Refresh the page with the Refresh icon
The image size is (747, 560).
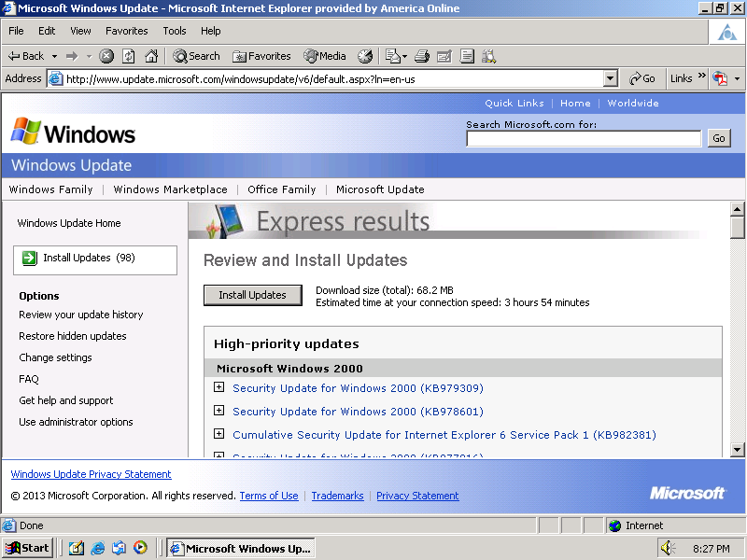(129, 56)
